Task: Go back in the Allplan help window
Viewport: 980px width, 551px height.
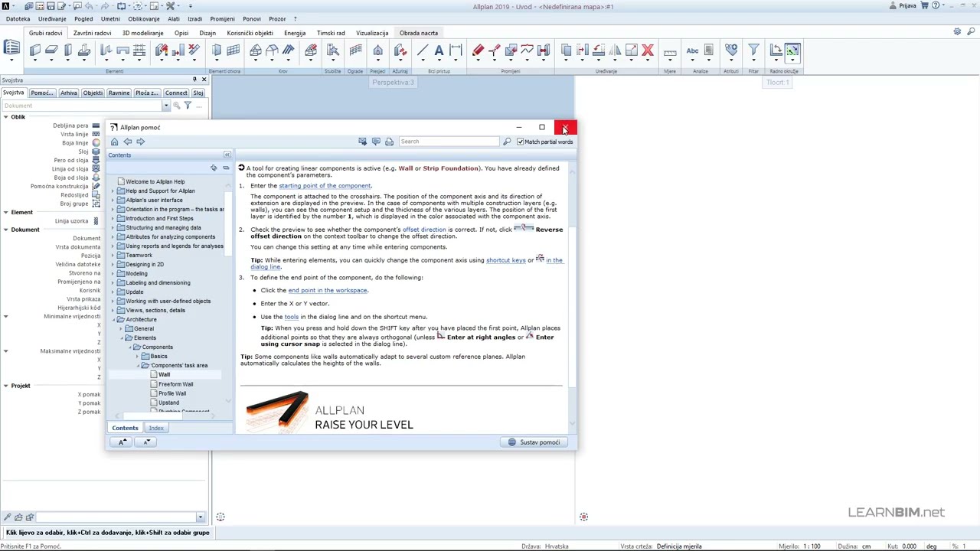Action: coord(128,142)
